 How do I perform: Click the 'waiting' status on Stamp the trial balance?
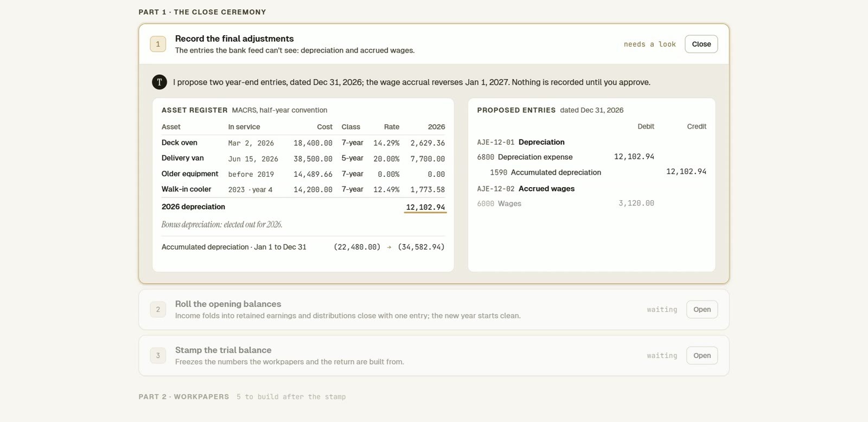pos(662,356)
